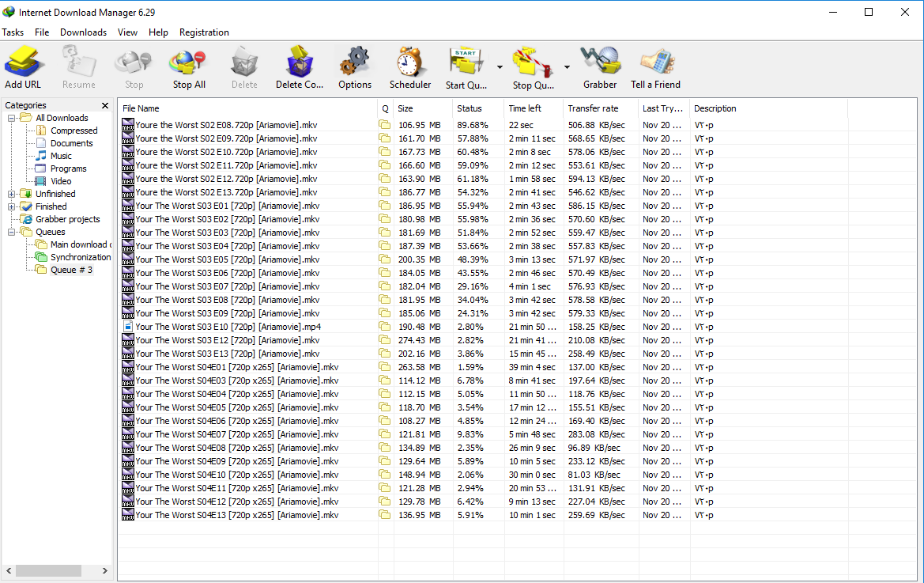Image resolution: width=924 pixels, height=583 pixels.
Task: Click the 274.43 MB size cell
Action: (420, 340)
